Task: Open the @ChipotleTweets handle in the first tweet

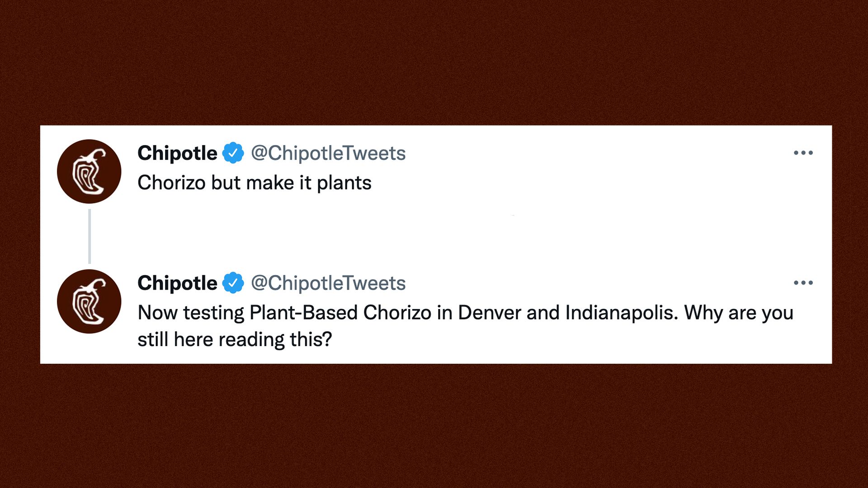Action: (x=328, y=153)
